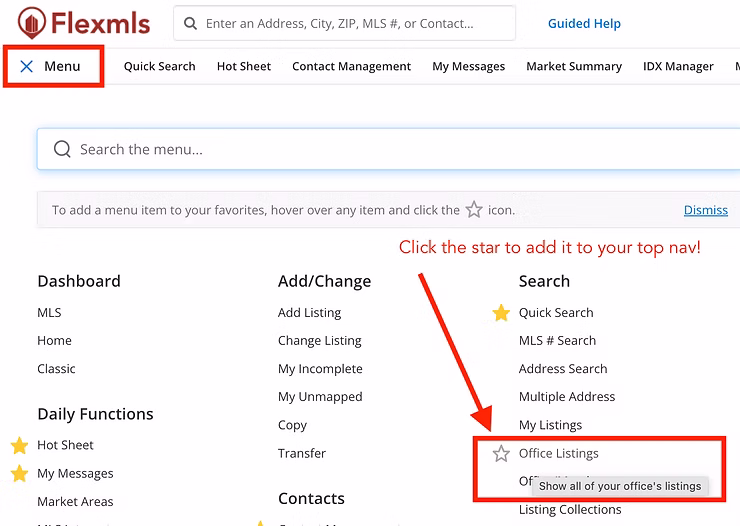The width and height of the screenshot is (740, 526).
Task: Select MLS # Search under Search
Action: tap(557, 341)
